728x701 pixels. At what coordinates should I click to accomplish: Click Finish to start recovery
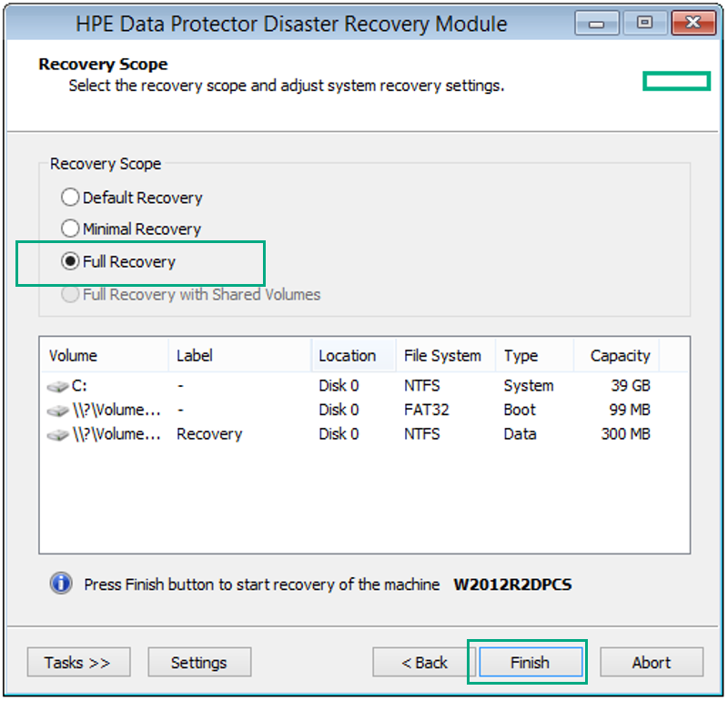click(x=531, y=662)
